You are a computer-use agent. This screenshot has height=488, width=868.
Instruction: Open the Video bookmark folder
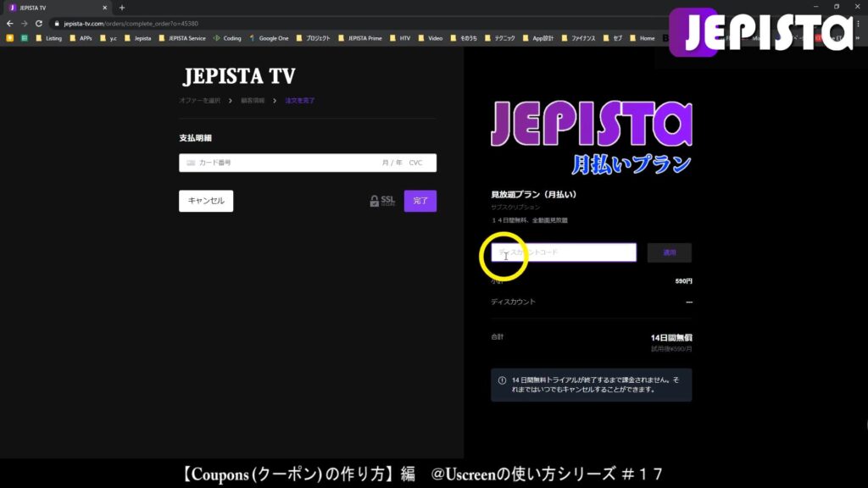point(431,38)
